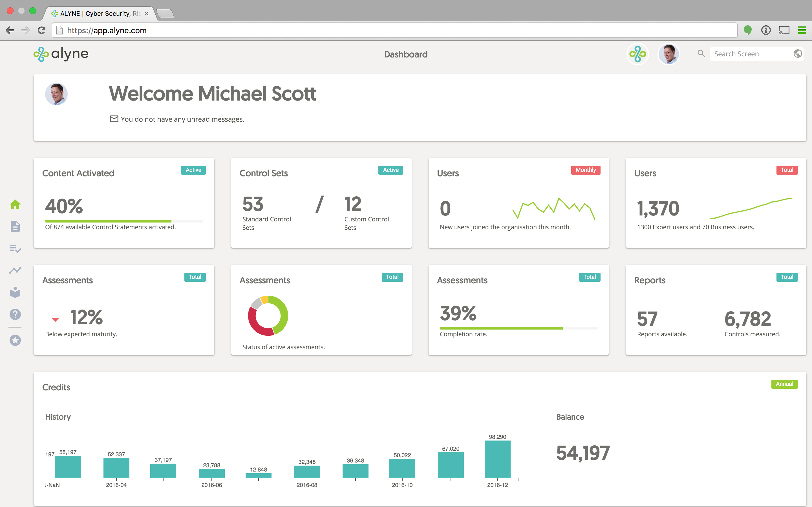Click the Home icon in left sidebar
The width and height of the screenshot is (812, 507).
tap(15, 204)
